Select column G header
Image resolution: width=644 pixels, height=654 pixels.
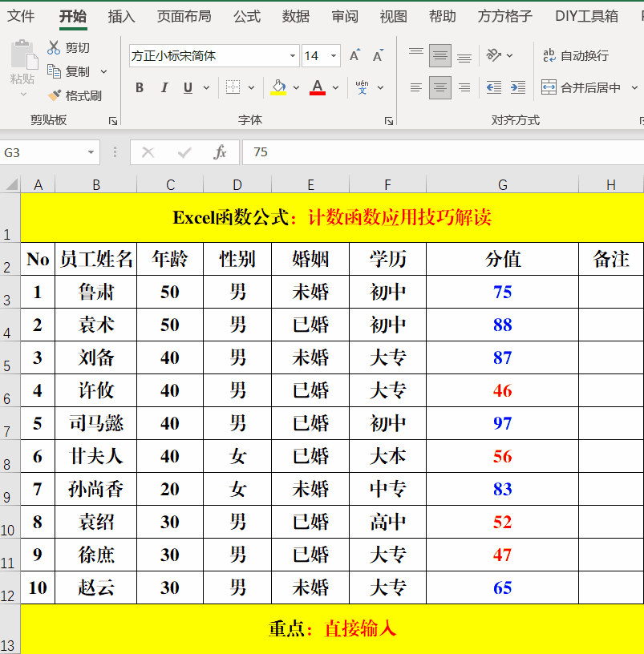coord(503,185)
